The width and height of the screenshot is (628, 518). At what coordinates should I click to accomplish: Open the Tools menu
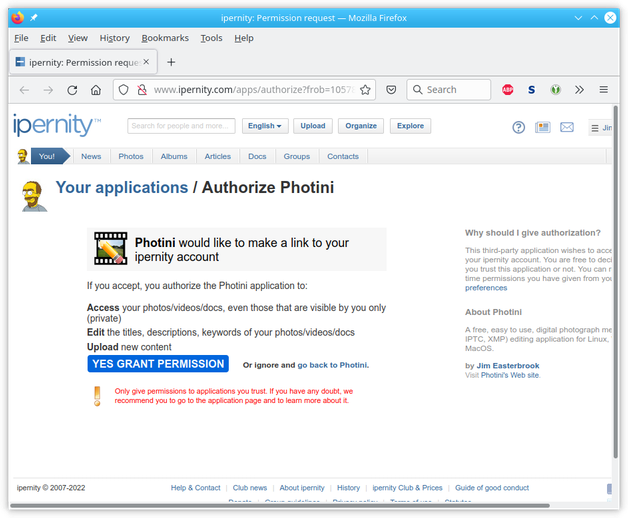(211, 38)
